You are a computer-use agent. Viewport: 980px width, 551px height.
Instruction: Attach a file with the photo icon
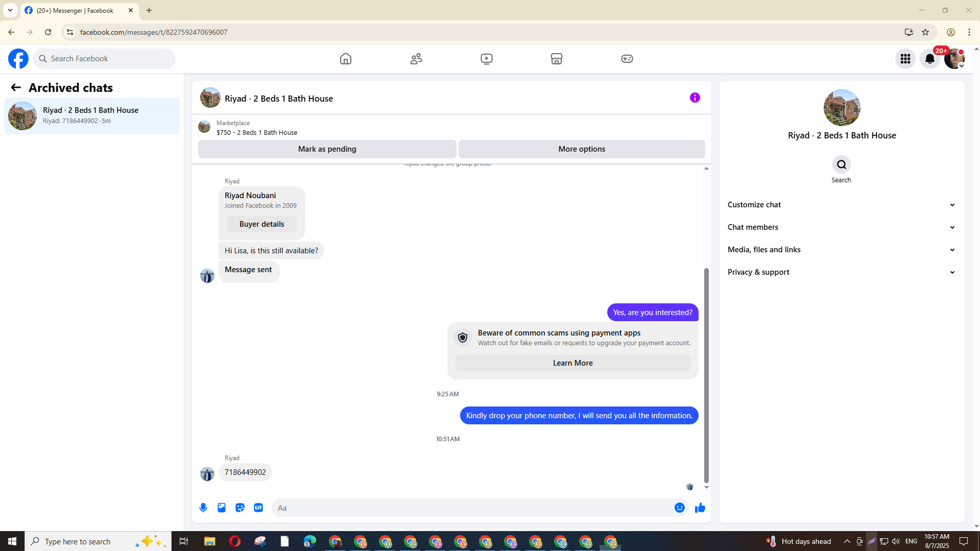coord(222,508)
